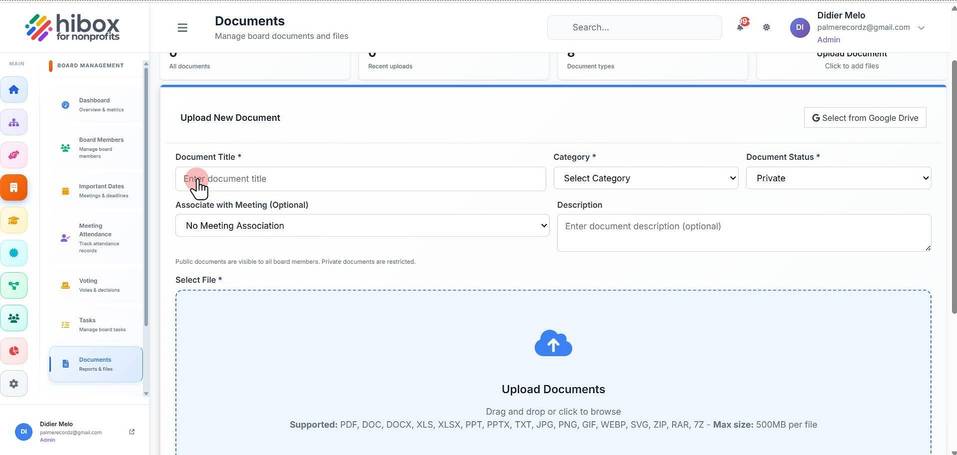Click the hibox for nonprofits logo
957x455 pixels.
coord(73,27)
